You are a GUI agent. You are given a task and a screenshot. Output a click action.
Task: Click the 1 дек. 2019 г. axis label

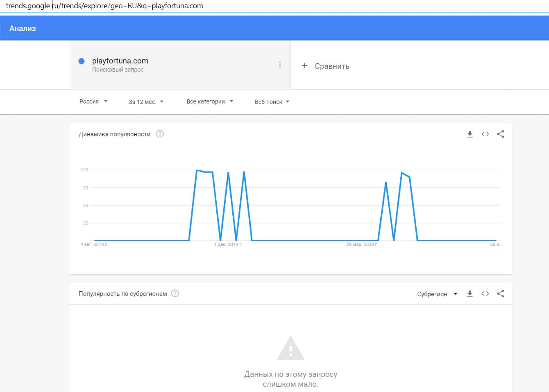pos(228,244)
